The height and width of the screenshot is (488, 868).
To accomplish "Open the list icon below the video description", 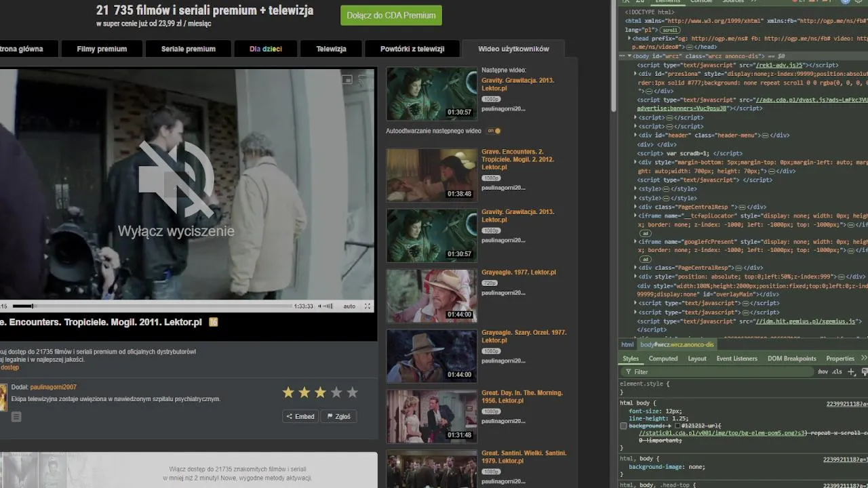I will 16,417.
